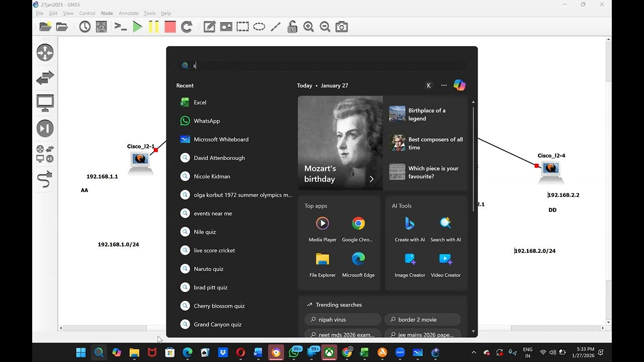Launch Google Chrome from Top apps
Image resolution: width=644 pixels, height=362 pixels.
pyautogui.click(x=358, y=229)
